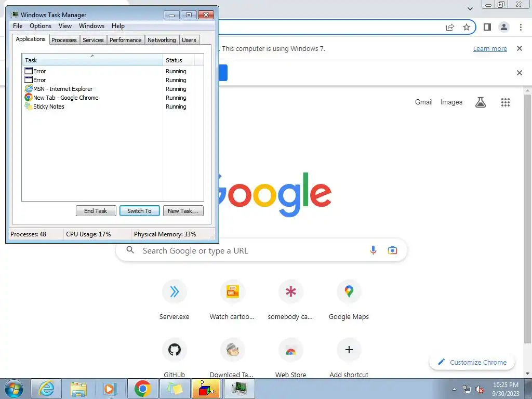
Task: Open Internet Explorer from the taskbar
Action: click(46, 389)
